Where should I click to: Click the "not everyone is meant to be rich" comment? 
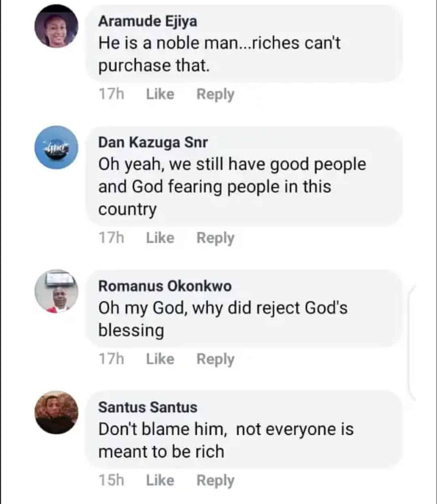coord(226,440)
